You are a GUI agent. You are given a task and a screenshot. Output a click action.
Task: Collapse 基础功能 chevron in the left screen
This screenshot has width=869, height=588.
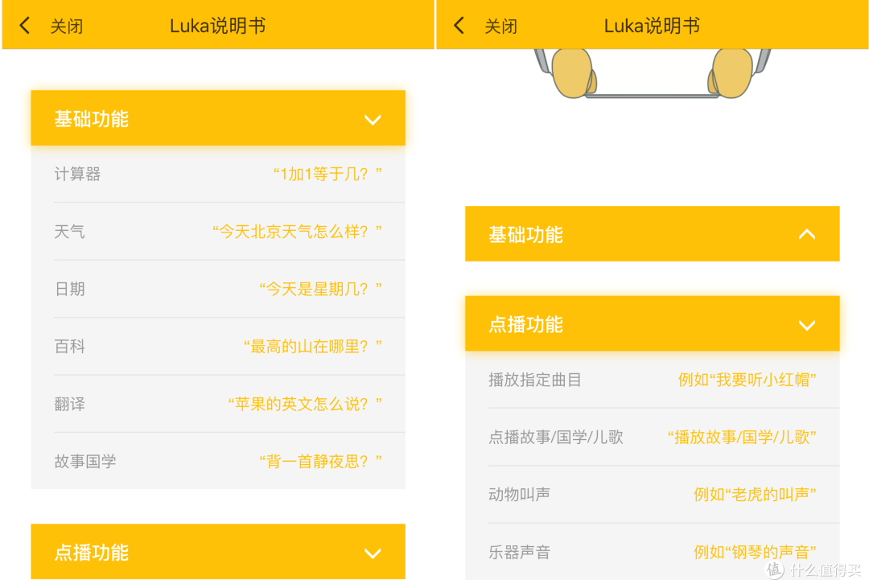click(x=373, y=119)
